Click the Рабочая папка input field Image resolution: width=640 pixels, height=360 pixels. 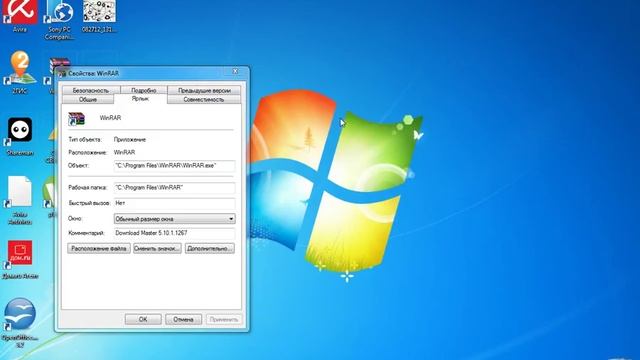(x=174, y=188)
